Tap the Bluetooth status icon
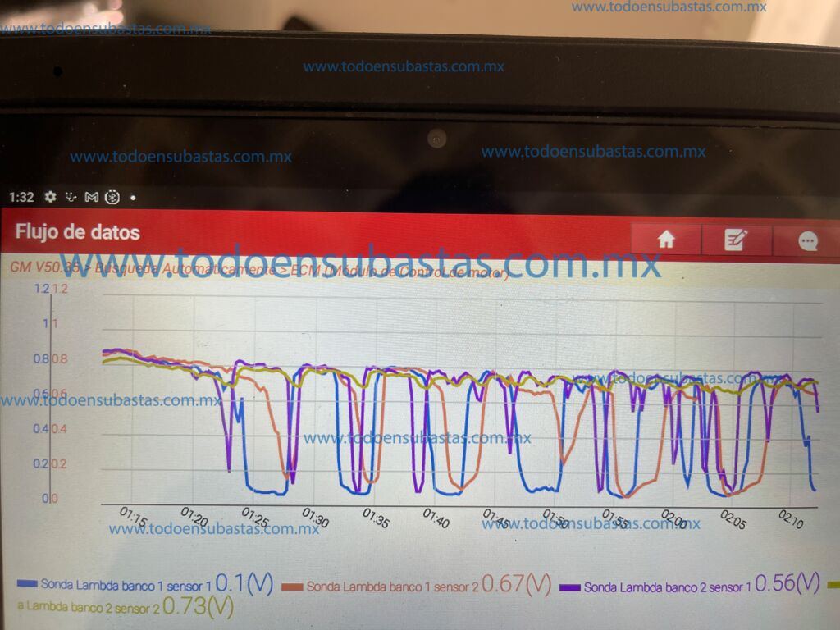Screen dimensions: 840x630 pyautogui.click(x=113, y=197)
